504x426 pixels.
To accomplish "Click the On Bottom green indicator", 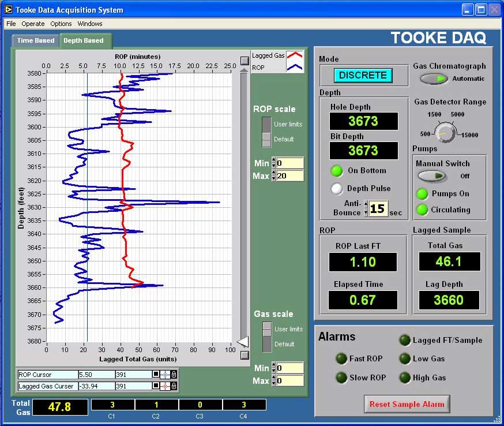I will click(337, 171).
